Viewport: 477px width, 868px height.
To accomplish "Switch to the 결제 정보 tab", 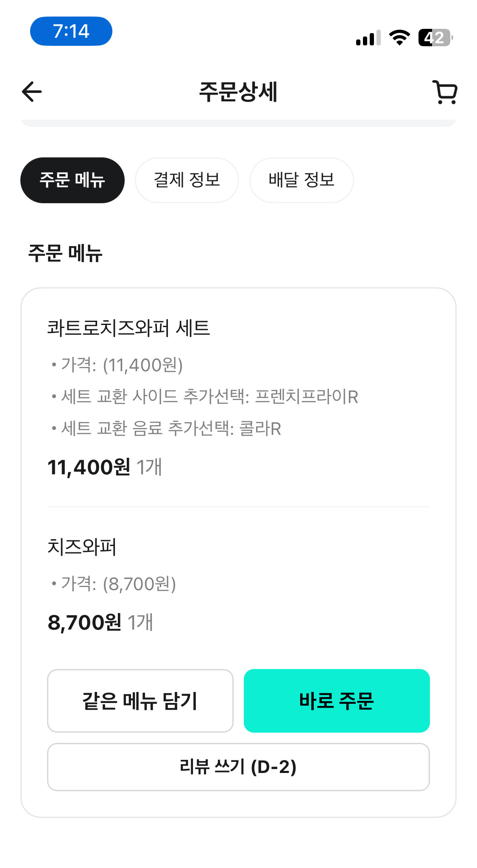I will click(x=187, y=180).
